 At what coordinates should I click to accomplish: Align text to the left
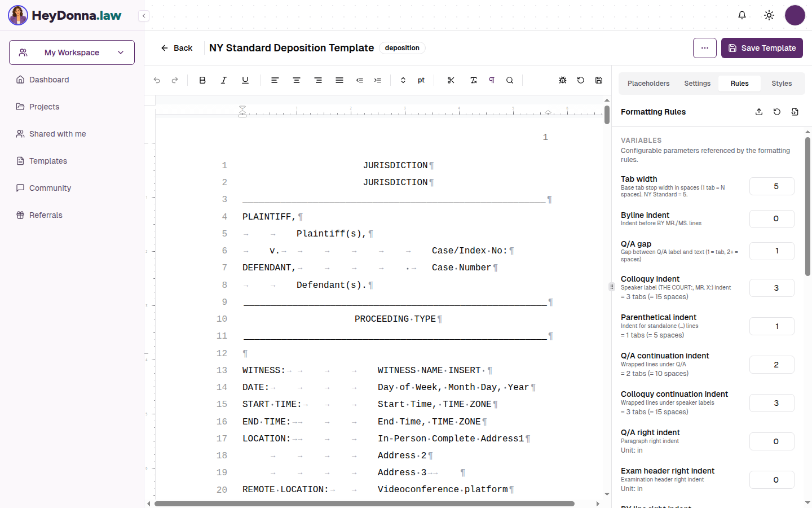pos(275,80)
